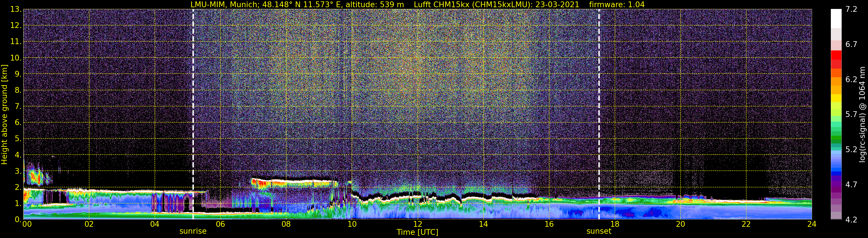Screen dimensions: 868x238
Task: Click the '12.' height axis tick label
Action: point(16,25)
